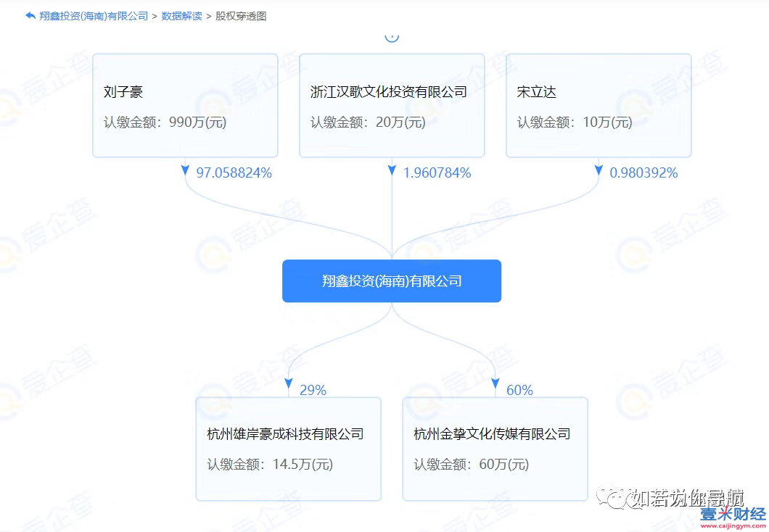Click arrow marker beside 1.960784%

[392, 170]
